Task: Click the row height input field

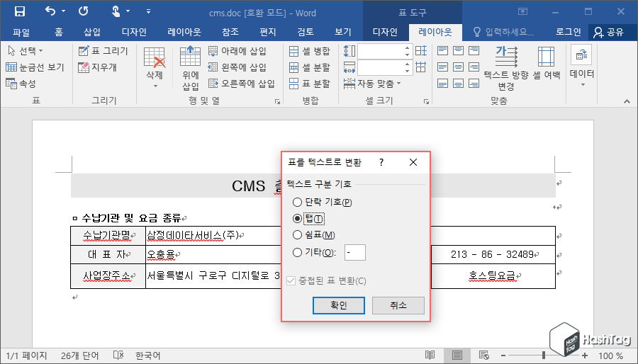Action: pyautogui.click(x=381, y=51)
